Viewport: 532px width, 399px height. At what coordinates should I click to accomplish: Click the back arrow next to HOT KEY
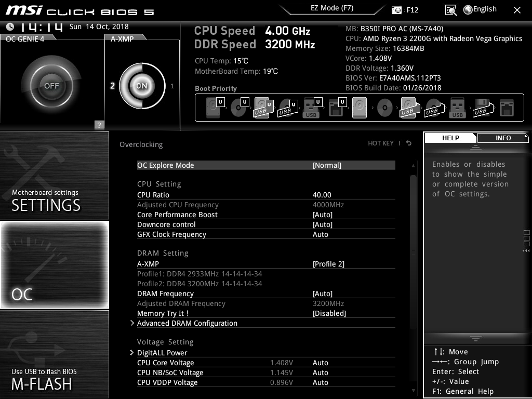(x=409, y=143)
